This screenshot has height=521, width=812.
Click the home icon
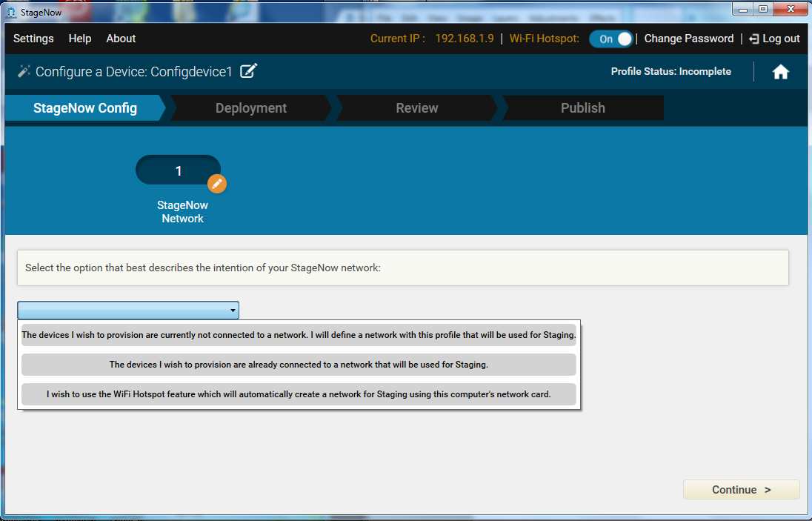pyautogui.click(x=780, y=72)
